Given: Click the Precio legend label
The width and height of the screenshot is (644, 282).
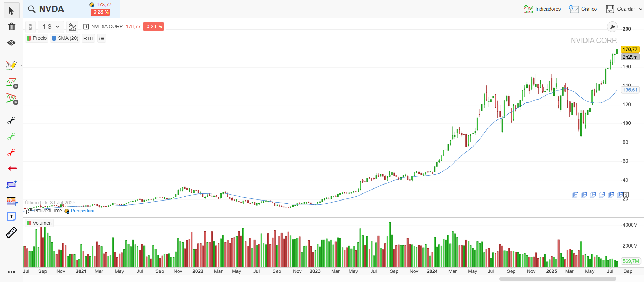Looking at the screenshot, I should (x=39, y=38).
